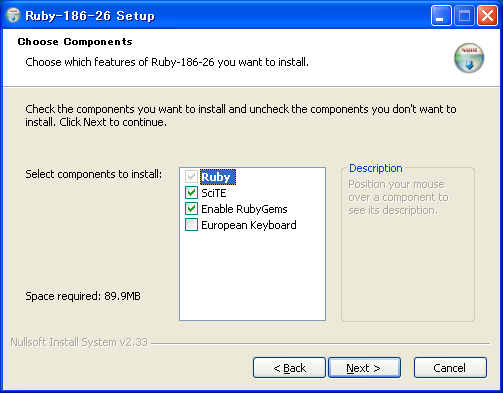Screen dimensions: 503x393
Task: Cancel the Ruby setup
Action: coord(450,368)
